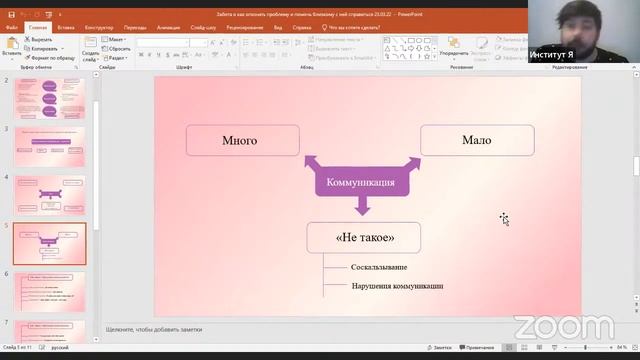Click the 'Много' box on the slide

click(x=243, y=140)
